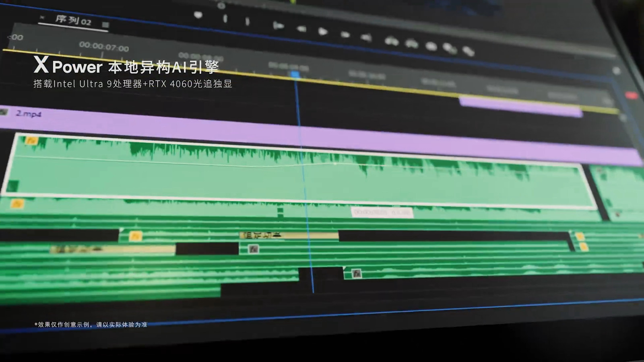
Task: Click the 00:00:07:00 mark on the time ruler
Action: [x=104, y=47]
